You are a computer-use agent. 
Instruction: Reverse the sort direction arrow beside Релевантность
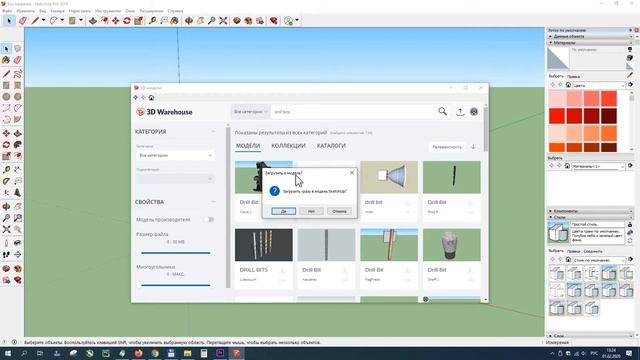(x=473, y=147)
